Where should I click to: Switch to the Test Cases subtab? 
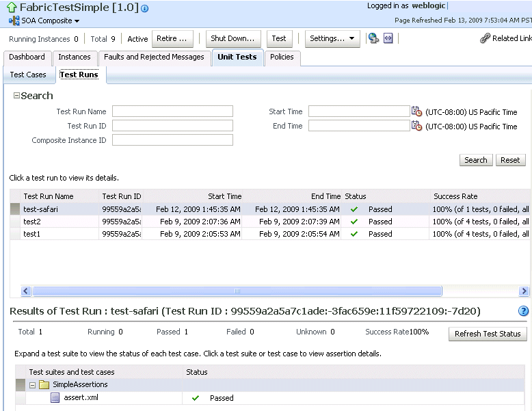[x=28, y=75]
